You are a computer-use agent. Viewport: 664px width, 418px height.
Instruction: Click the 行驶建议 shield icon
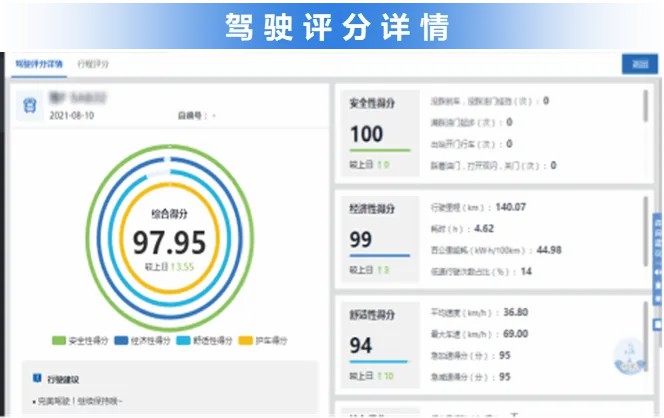point(37,378)
